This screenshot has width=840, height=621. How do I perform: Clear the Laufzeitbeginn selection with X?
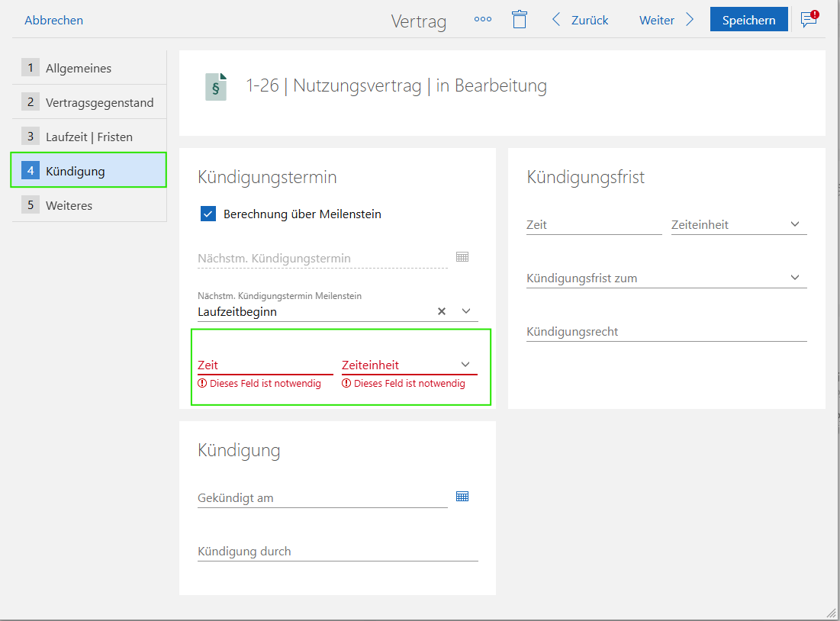[x=442, y=311]
